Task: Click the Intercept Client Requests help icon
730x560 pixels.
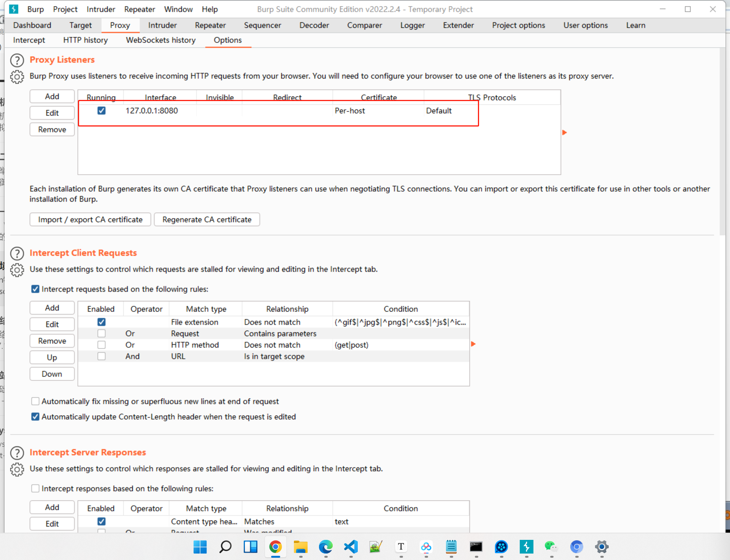Action: pyautogui.click(x=17, y=253)
